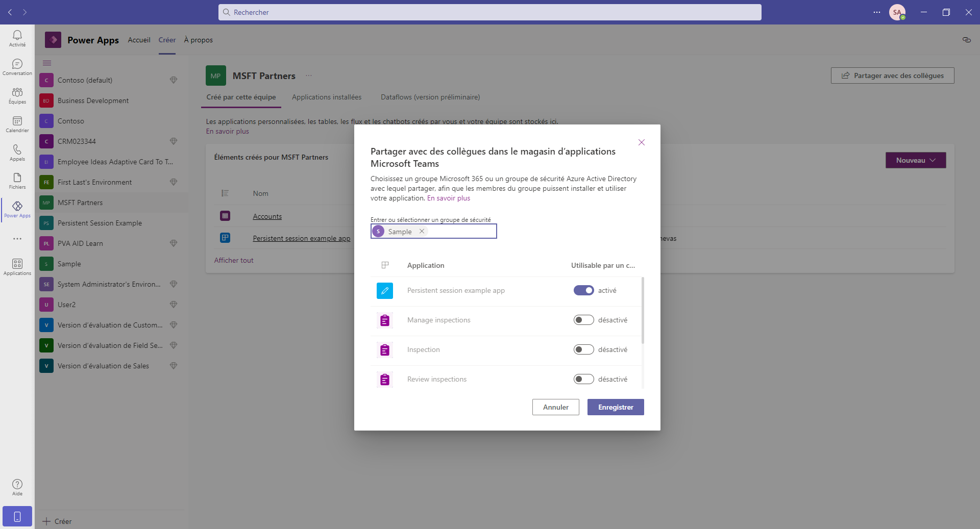980x529 pixels.
Task: Click the copy link icon at top right
Action: [x=967, y=40]
